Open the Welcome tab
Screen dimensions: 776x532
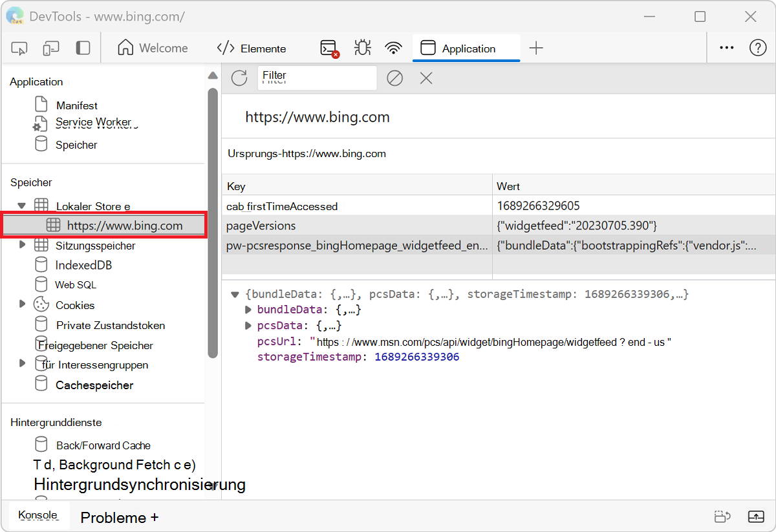tap(153, 48)
